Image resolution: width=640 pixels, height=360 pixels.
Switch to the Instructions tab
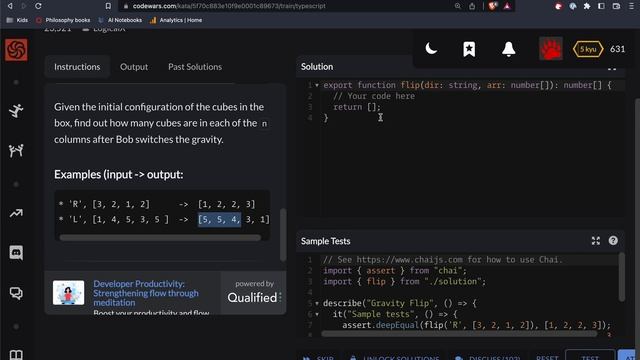[77, 67]
